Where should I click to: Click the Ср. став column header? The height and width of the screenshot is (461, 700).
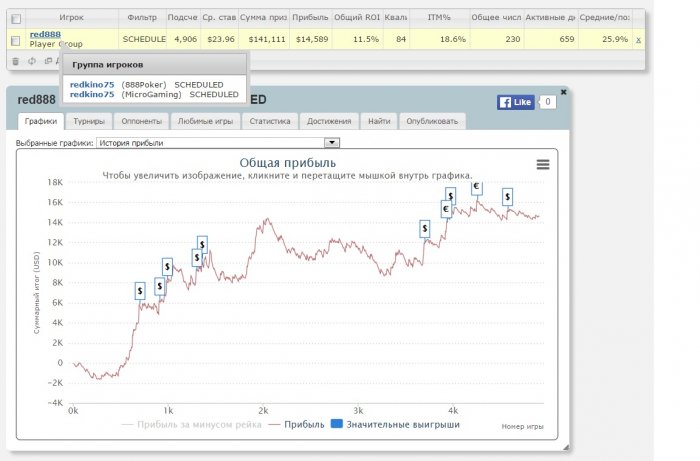point(219,17)
